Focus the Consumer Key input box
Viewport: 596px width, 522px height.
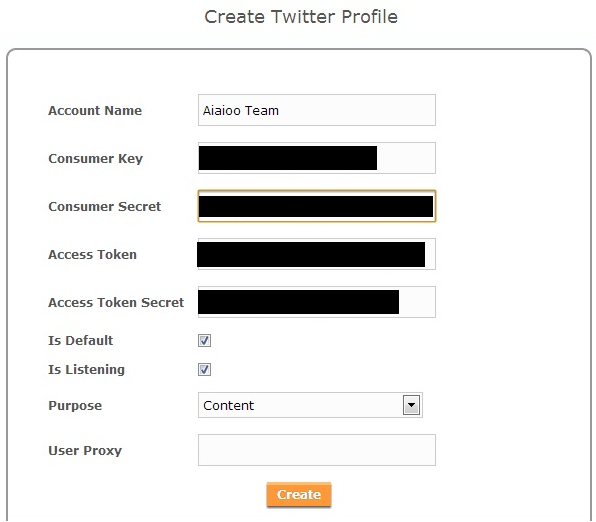(x=317, y=158)
